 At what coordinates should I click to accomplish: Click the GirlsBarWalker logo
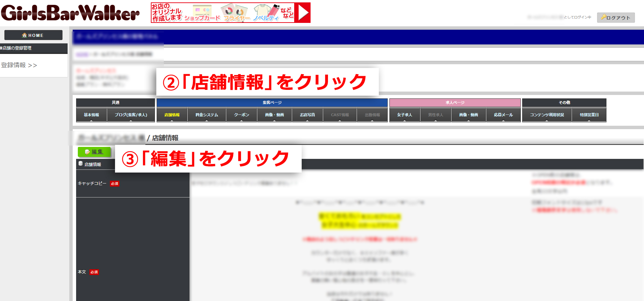(70, 13)
